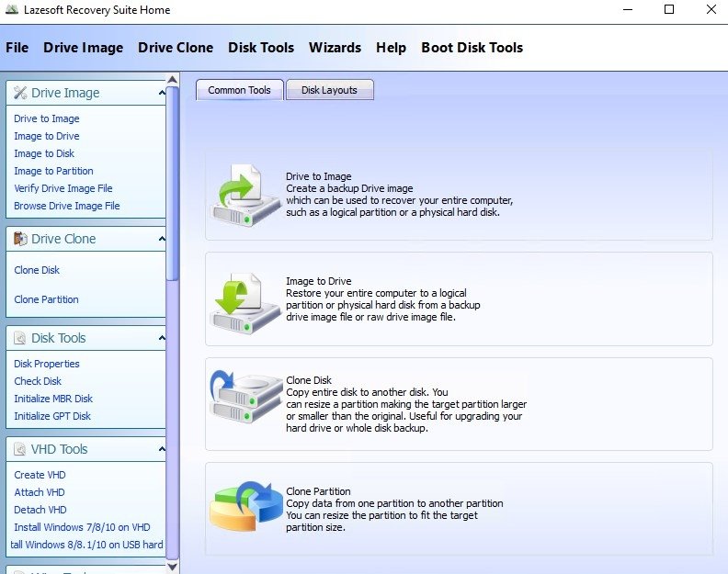Select Clone Partition in sidebar
728x574 pixels.
coord(47,299)
